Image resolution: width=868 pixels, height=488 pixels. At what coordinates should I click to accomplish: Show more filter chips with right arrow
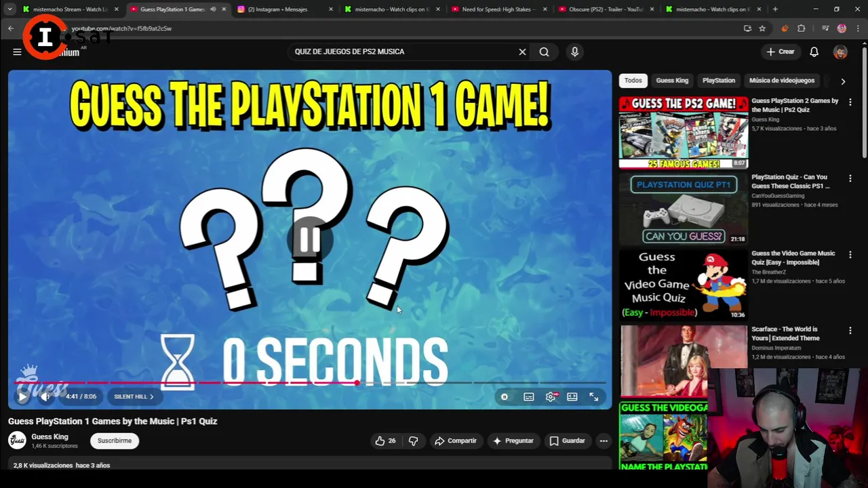coord(843,81)
